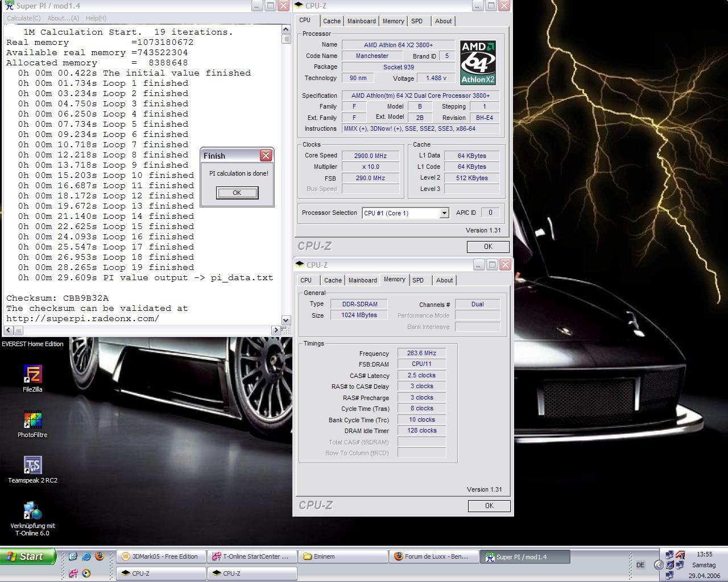
Task: Select the Super PI / mod1.4 taskbar button
Action: (524, 556)
